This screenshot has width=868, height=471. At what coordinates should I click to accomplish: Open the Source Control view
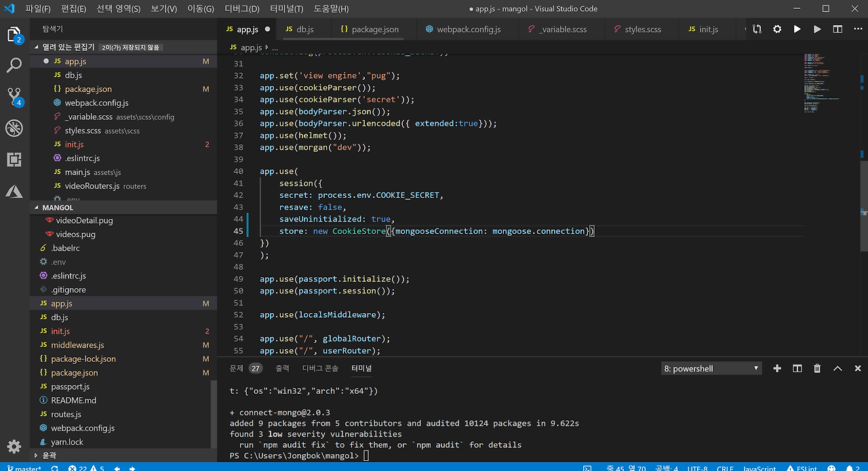point(14,96)
